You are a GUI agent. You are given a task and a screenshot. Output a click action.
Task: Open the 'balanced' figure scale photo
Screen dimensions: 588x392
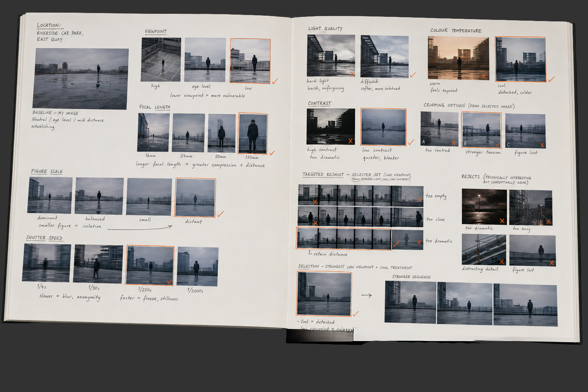pos(99,196)
